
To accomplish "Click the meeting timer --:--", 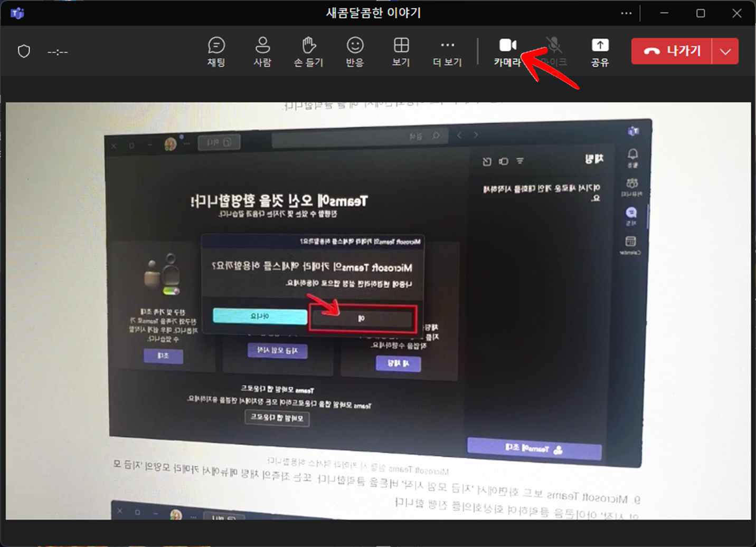I will [x=58, y=52].
